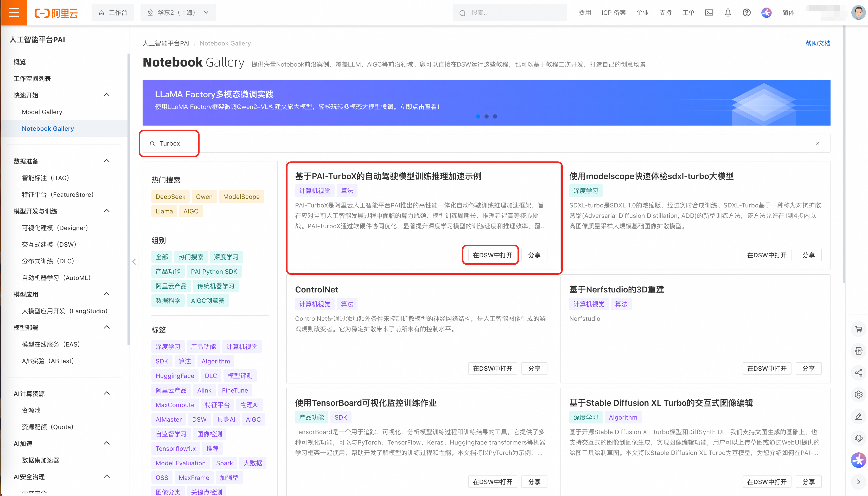Image resolution: width=868 pixels, height=496 pixels.
Task: Click the LLaMA Factory banner
Action: (x=486, y=102)
